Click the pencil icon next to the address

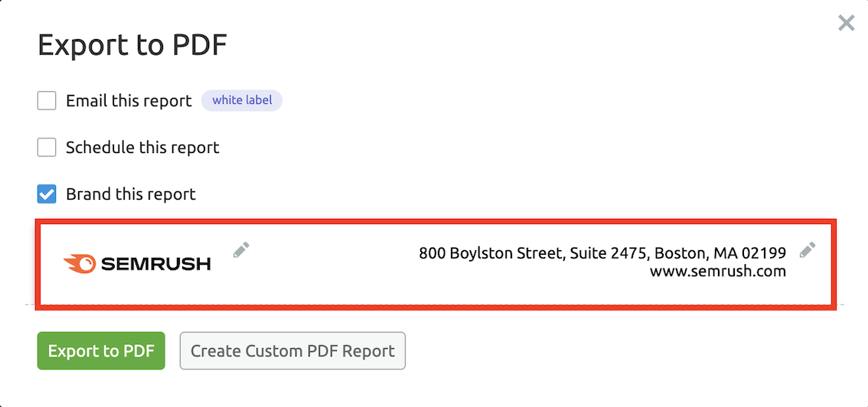tap(807, 250)
